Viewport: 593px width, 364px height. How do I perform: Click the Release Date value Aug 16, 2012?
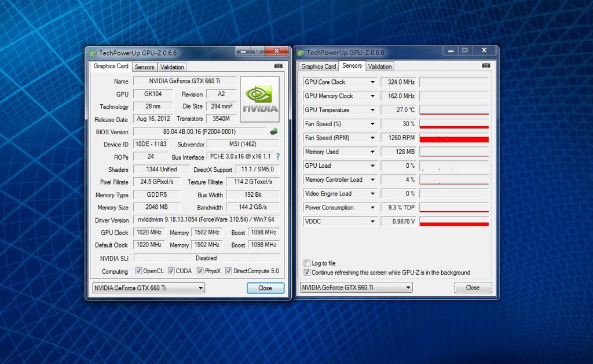point(153,119)
